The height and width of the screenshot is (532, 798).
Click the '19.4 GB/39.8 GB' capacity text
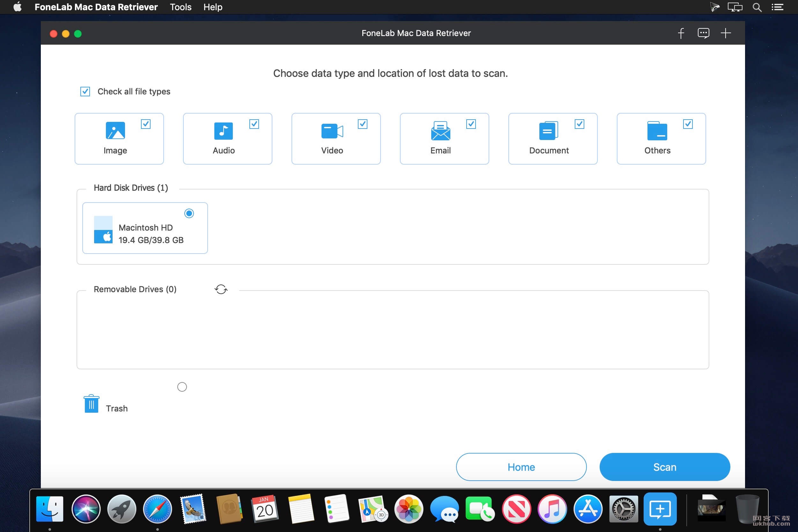point(151,240)
